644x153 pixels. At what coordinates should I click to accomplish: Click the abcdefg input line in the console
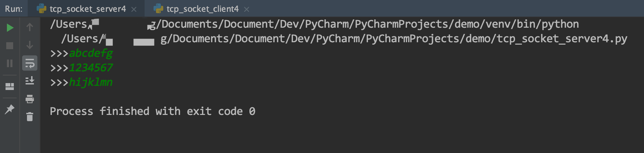click(82, 53)
